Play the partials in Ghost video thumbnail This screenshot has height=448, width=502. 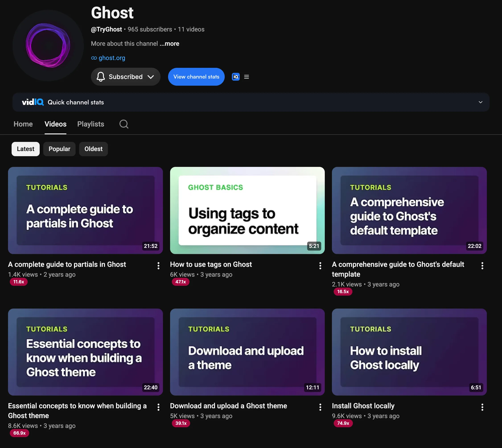click(x=85, y=210)
